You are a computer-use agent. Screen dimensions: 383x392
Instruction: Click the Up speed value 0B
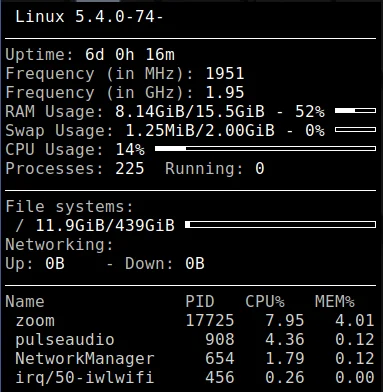55,264
